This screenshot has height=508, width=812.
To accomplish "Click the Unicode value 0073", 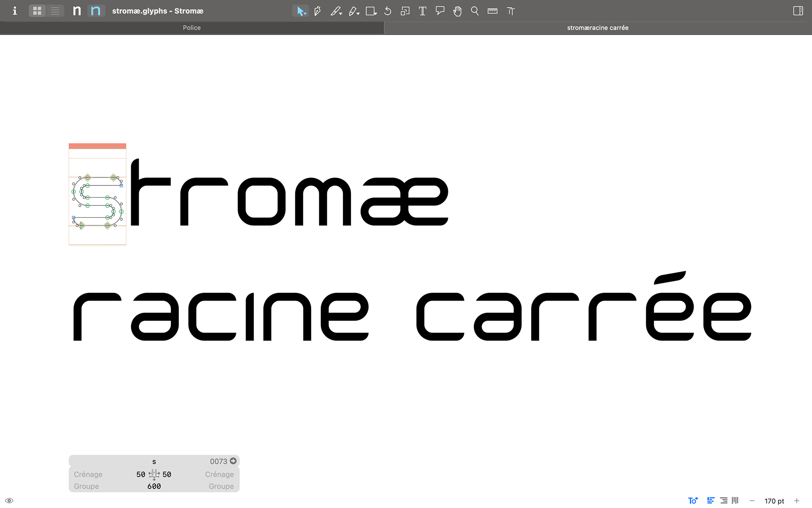I will point(219,461).
